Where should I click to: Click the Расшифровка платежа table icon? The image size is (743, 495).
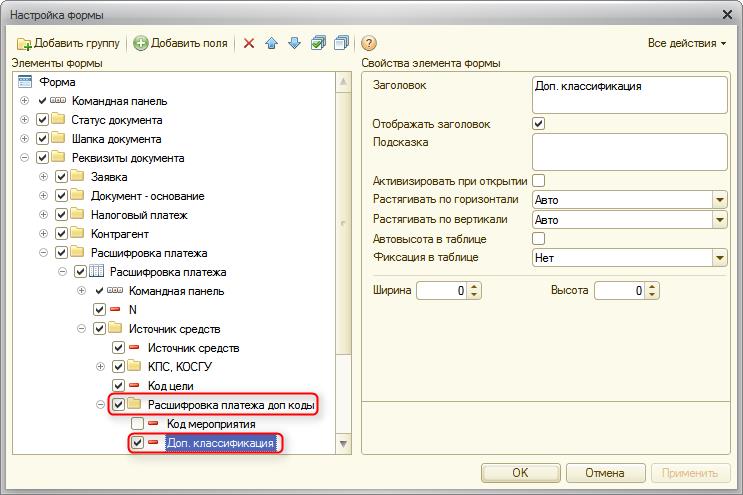click(x=96, y=271)
